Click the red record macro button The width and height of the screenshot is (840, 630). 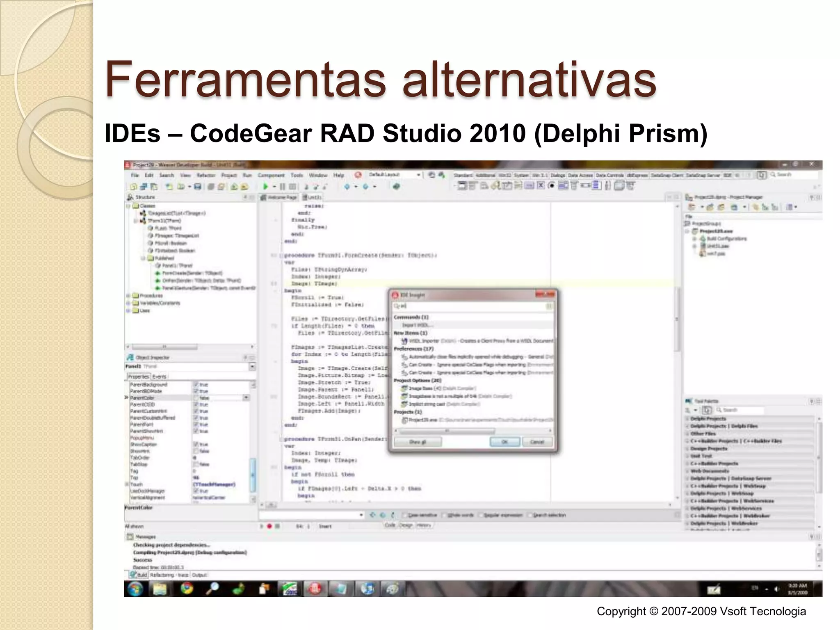pos(269,526)
